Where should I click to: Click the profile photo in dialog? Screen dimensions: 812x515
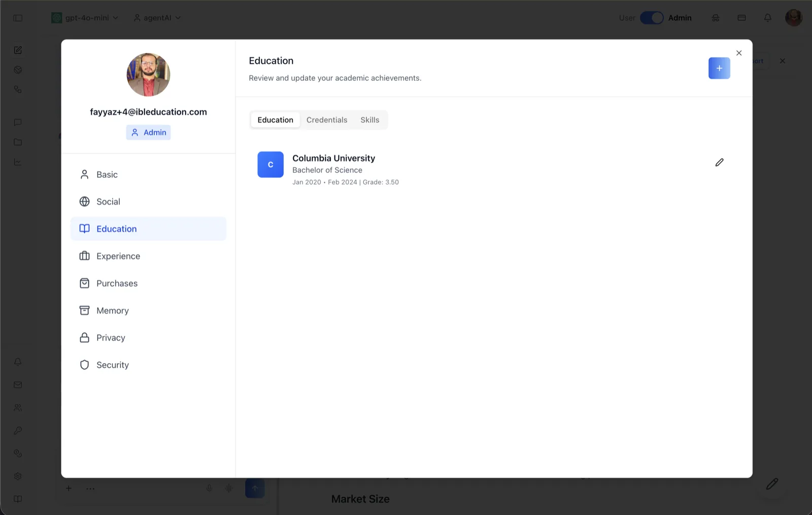148,75
